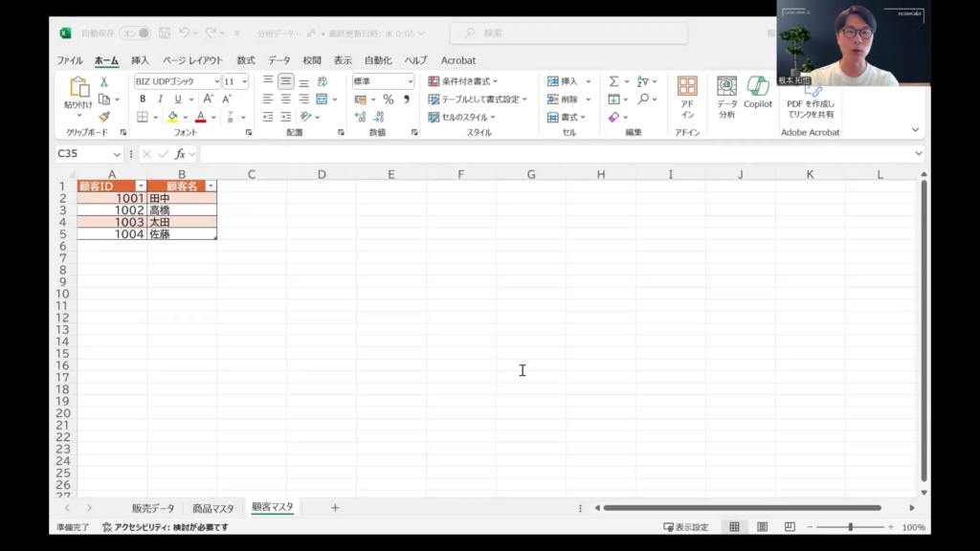Toggle Italic formatting
Viewport: 980px width, 551px height.
click(160, 99)
